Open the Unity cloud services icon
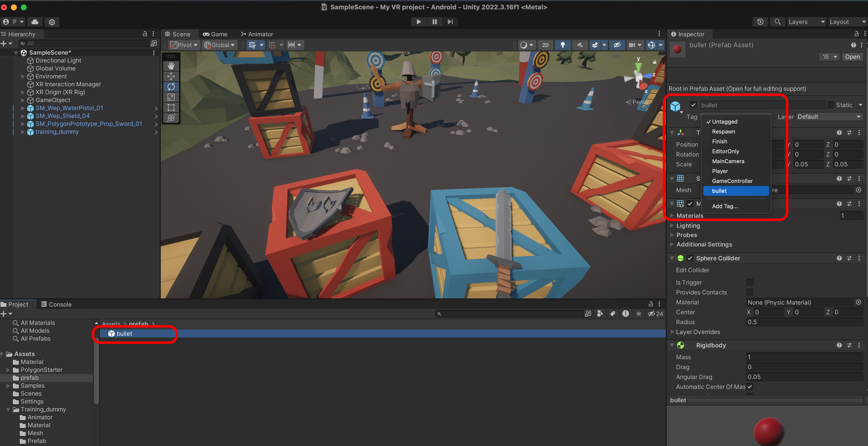The image size is (868, 446). 35,22
